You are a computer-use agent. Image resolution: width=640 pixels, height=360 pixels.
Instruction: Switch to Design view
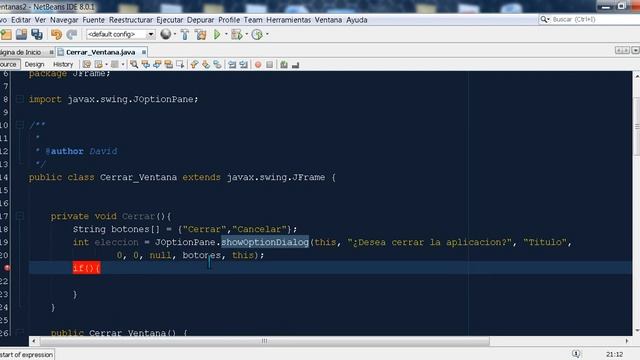coord(34,64)
